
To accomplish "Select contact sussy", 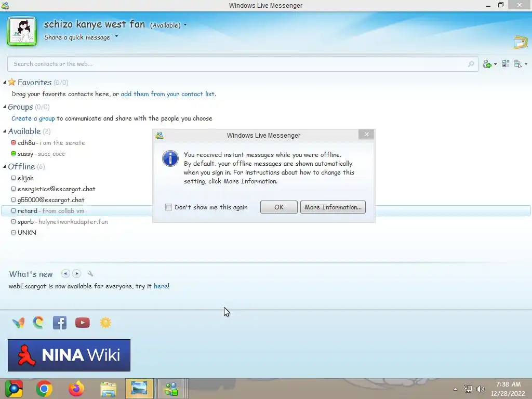I will (x=38, y=154).
